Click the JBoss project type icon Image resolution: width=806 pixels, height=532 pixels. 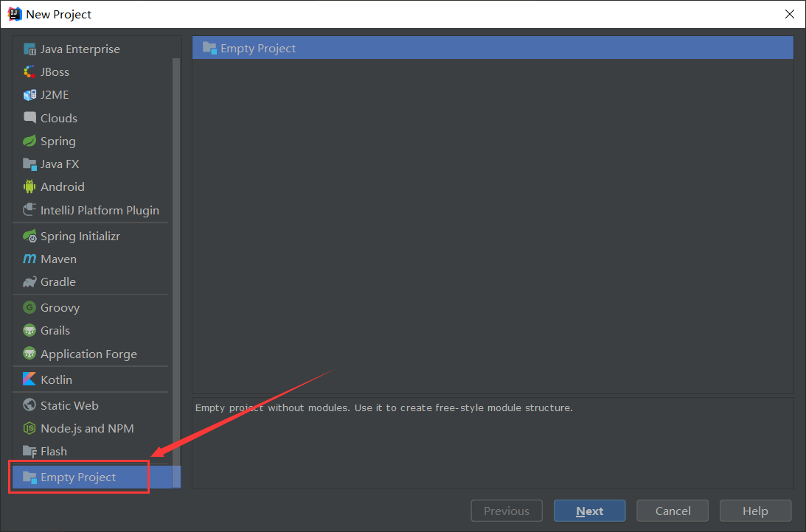tap(29, 72)
